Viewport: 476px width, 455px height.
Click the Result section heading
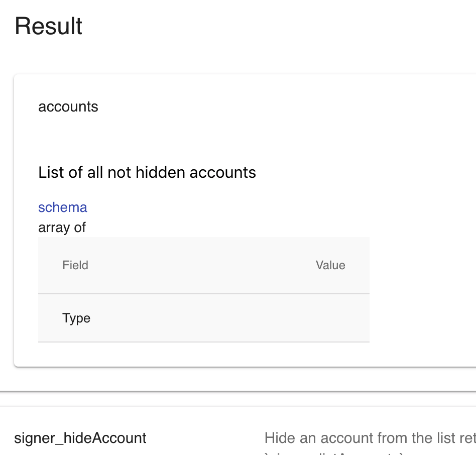[49, 26]
